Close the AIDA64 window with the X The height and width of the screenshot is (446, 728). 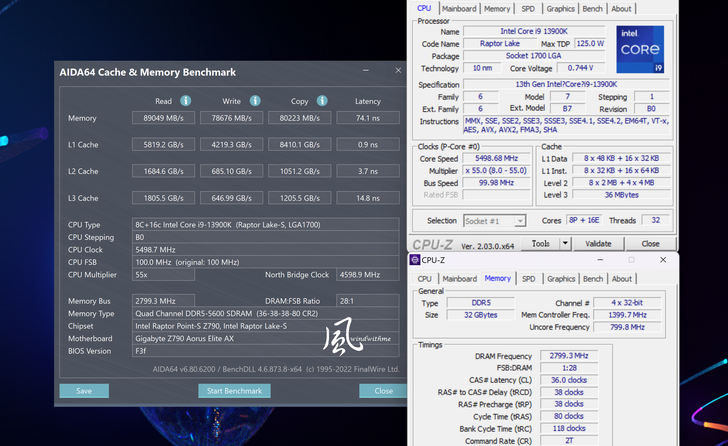(x=398, y=72)
